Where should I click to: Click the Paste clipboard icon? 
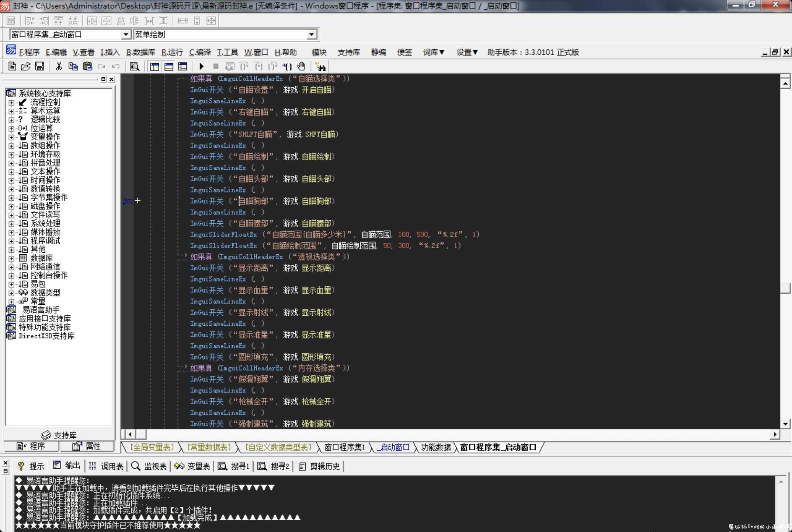click(x=87, y=66)
